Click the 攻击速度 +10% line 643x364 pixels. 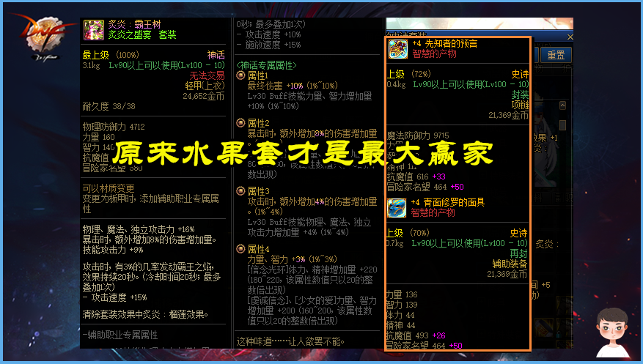(268, 34)
